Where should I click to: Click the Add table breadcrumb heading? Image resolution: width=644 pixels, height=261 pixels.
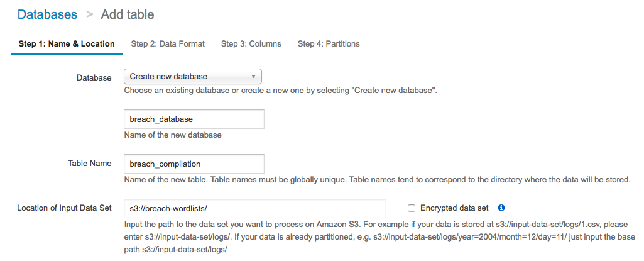tap(128, 14)
